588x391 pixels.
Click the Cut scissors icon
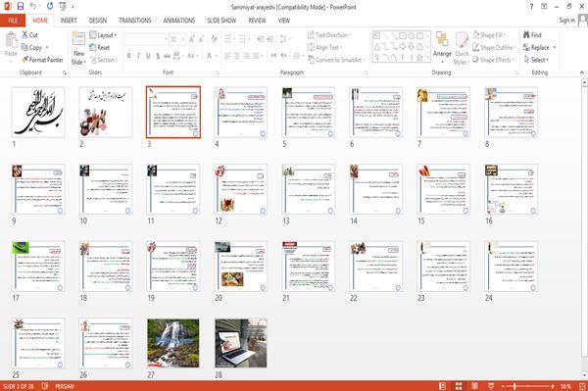24,35
